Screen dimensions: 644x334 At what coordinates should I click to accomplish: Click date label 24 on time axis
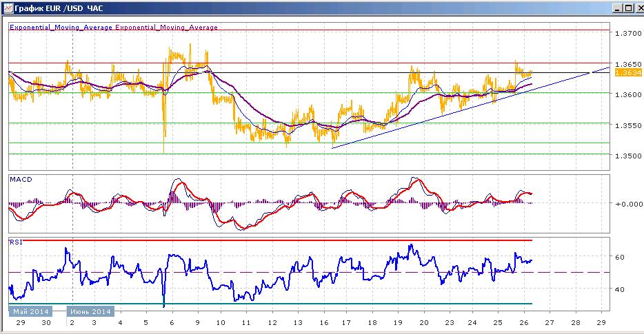(x=472, y=322)
